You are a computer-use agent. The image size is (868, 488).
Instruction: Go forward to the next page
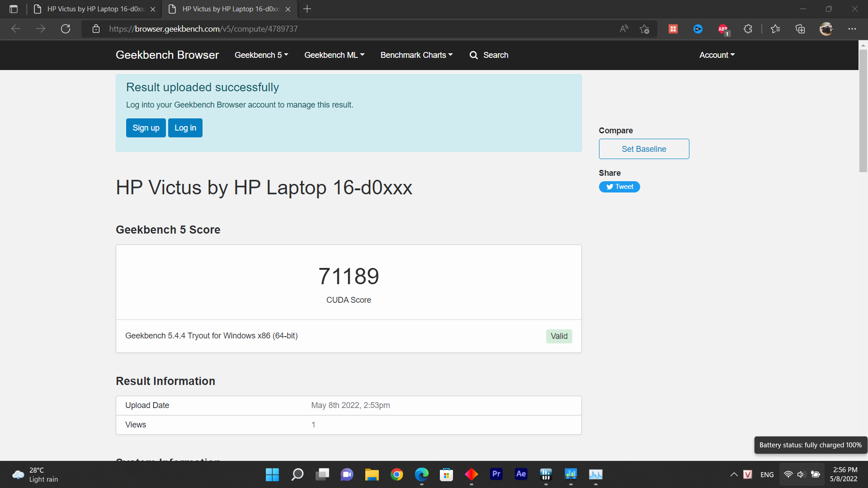[41, 29]
